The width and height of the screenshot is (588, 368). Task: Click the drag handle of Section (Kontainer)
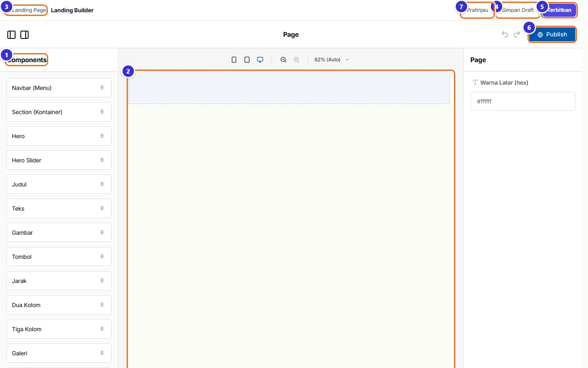(102, 112)
